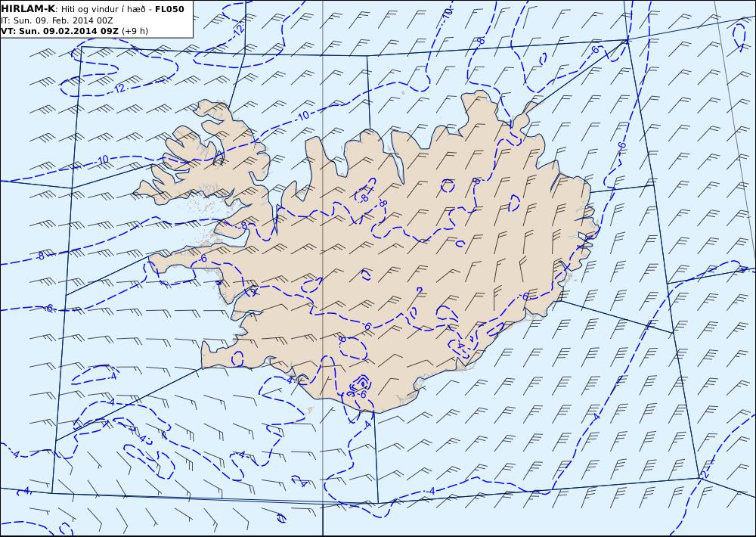Click the HIRLAM-K model name in title box
Screen dimensions: 756x537
point(29,8)
